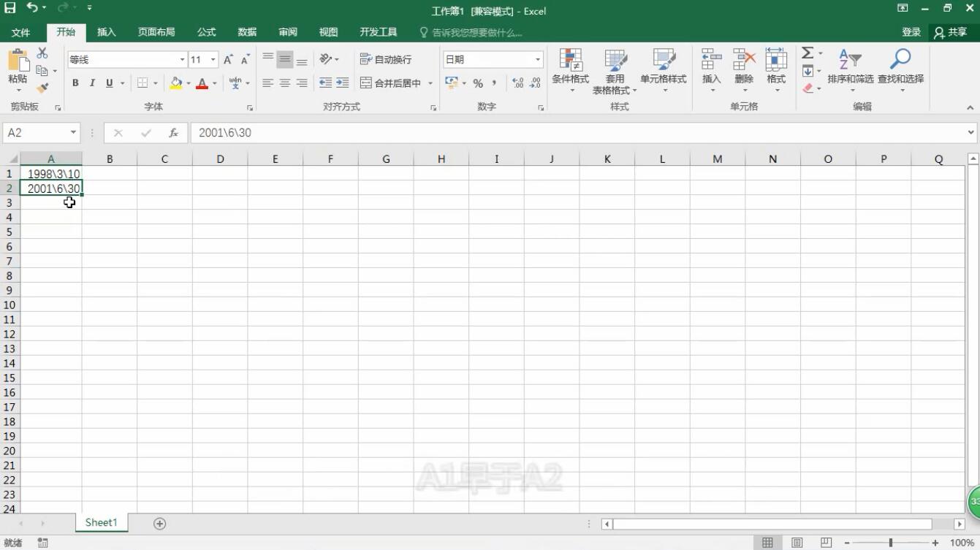This screenshot has width=980, height=550.
Task: Click 自动换行 wrap text button
Action: point(386,59)
